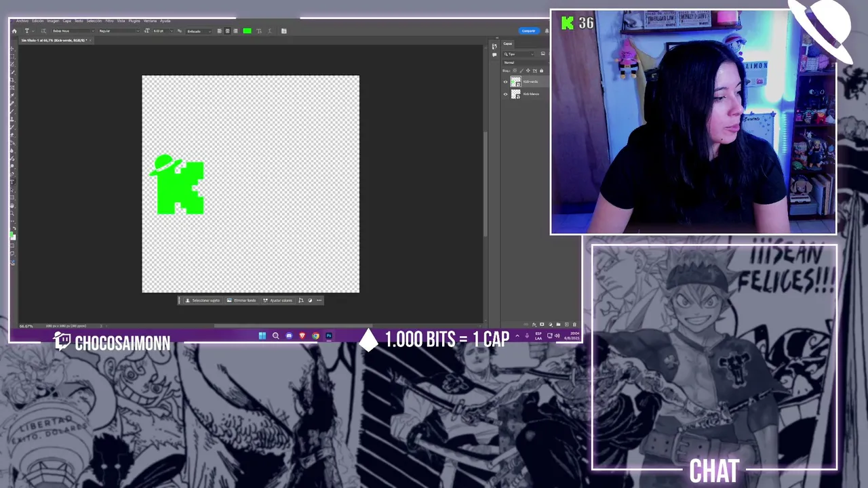Click the create new layer icon
Image resolution: width=868 pixels, height=488 pixels.
(567, 325)
